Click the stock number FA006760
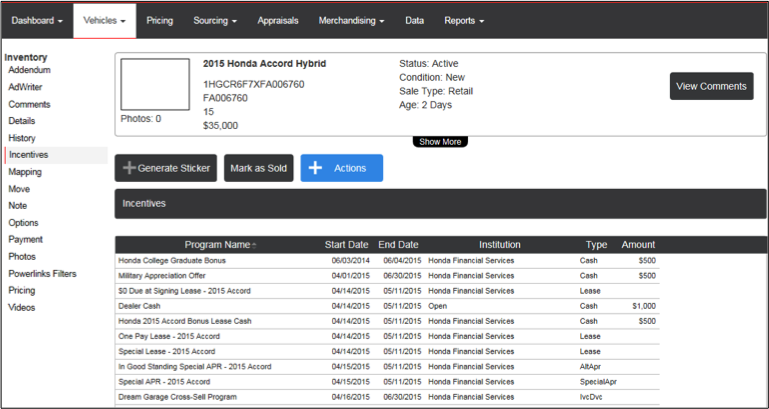Viewport: 769px width, 409px height. (x=225, y=98)
